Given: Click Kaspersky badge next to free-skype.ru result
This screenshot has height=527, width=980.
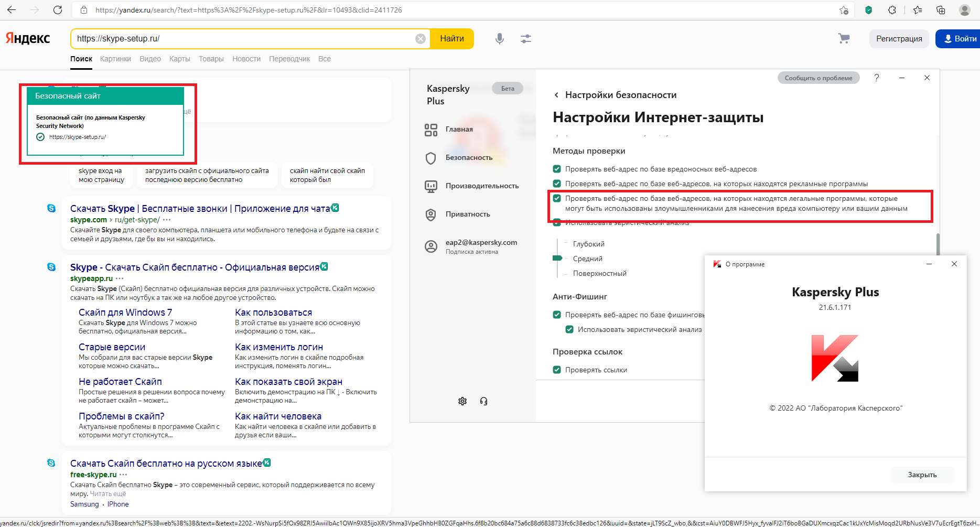Looking at the screenshot, I should pyautogui.click(x=267, y=463).
